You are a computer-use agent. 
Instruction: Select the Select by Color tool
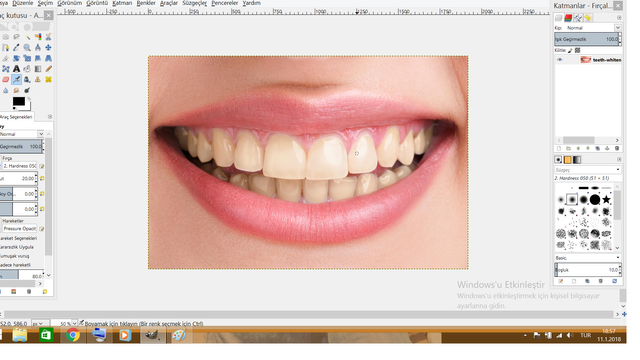[38, 37]
